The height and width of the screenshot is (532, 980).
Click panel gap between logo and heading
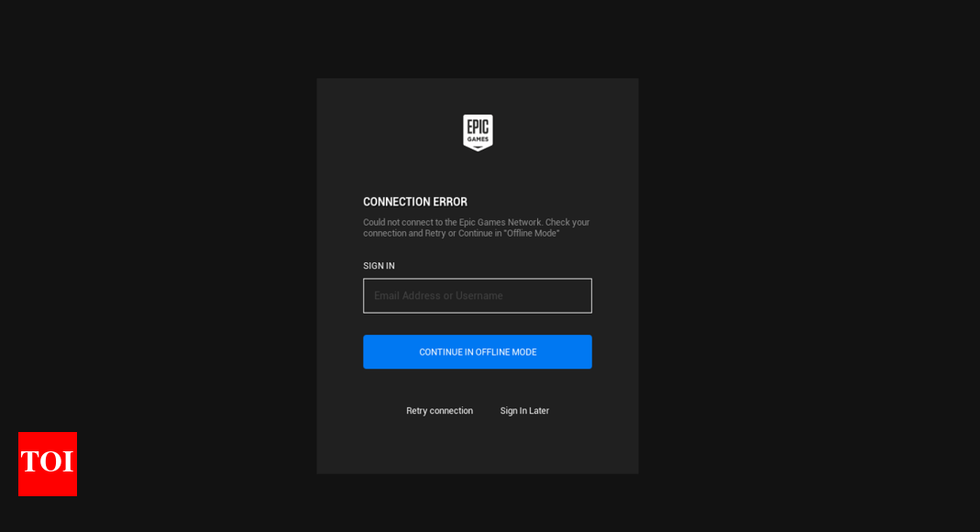(478, 172)
